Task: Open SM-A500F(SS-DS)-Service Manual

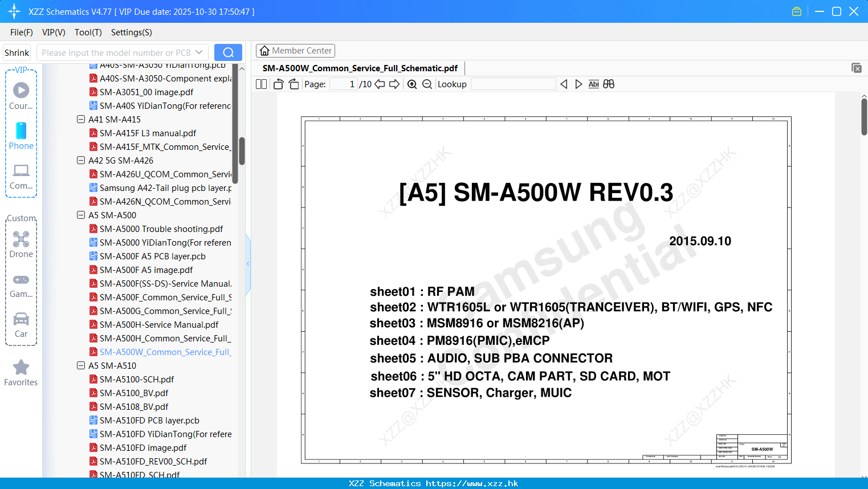Action: pyautogui.click(x=160, y=283)
